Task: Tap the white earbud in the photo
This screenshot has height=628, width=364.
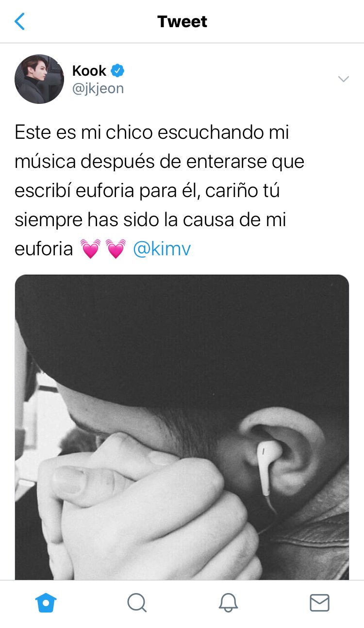Action: coord(265,466)
